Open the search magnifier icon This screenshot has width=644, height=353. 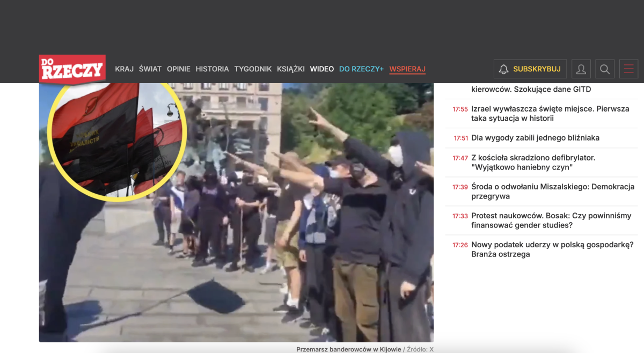605,69
